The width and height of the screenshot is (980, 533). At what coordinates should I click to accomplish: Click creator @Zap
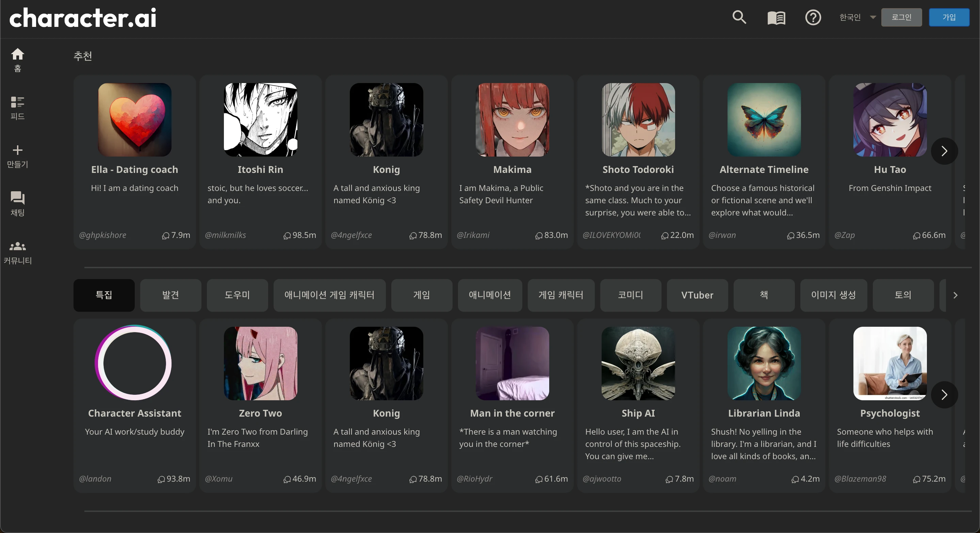coord(845,236)
